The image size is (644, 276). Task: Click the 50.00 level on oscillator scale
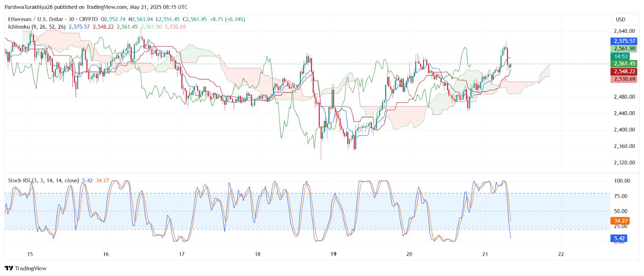pos(621,211)
